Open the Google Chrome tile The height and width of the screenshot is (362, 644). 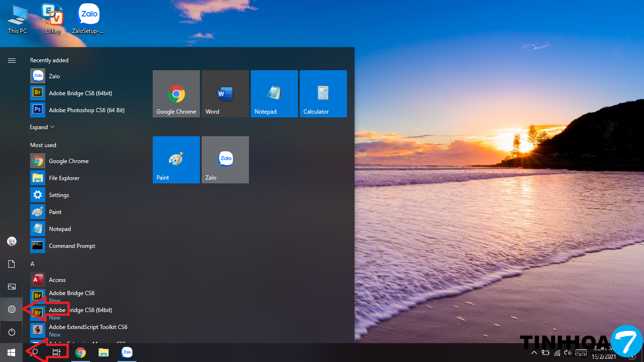click(176, 94)
